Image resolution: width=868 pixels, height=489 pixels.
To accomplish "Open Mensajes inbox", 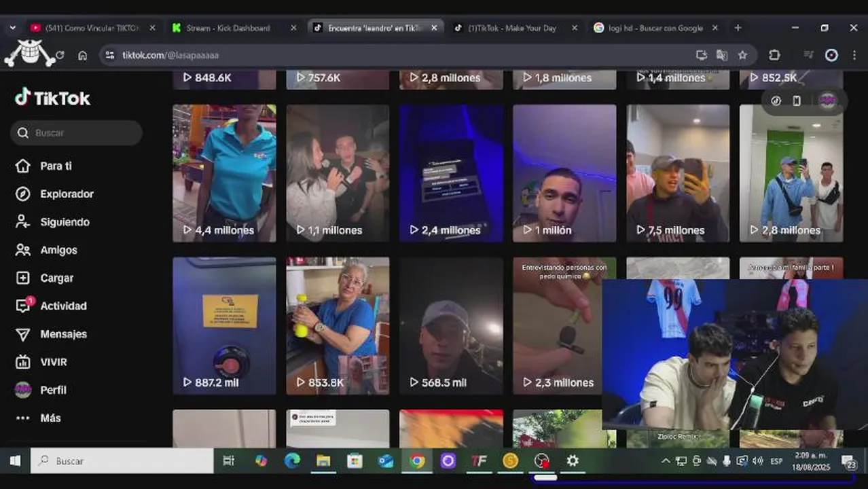I will tap(51, 334).
